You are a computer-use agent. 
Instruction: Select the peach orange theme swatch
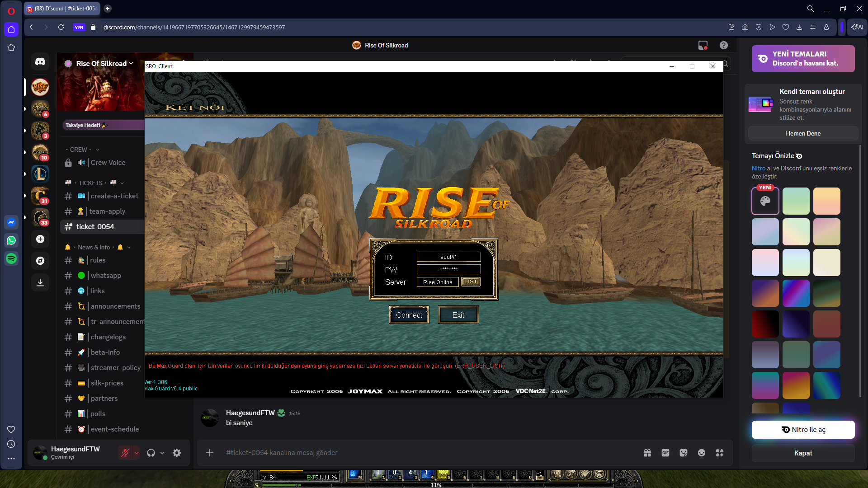[x=827, y=201]
